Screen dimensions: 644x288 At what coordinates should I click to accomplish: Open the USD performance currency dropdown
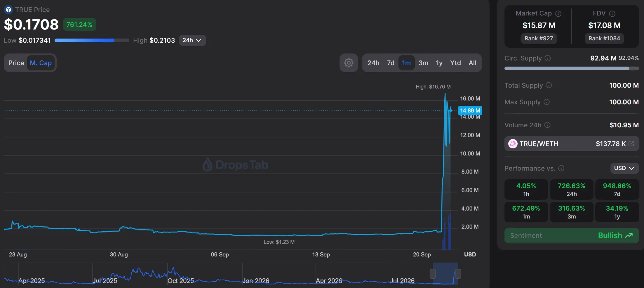click(624, 168)
